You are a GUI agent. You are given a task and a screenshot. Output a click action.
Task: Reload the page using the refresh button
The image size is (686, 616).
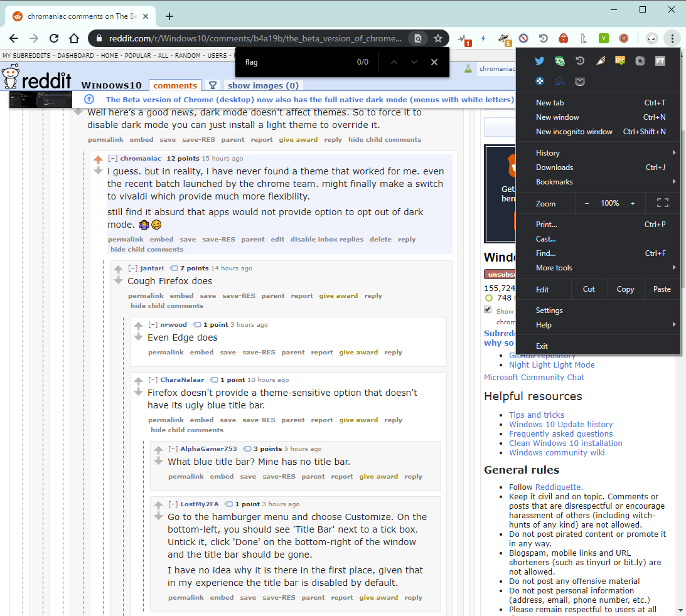pyautogui.click(x=54, y=38)
